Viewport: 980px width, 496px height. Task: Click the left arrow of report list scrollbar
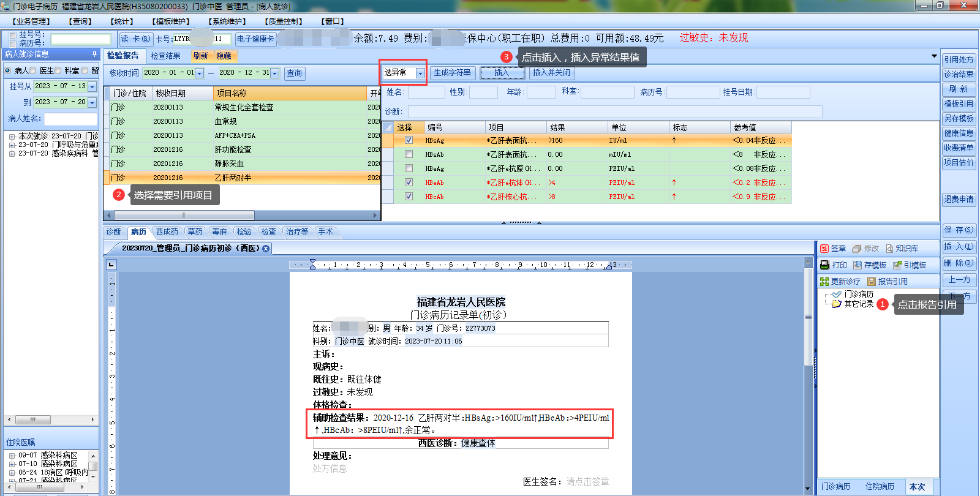(109, 216)
